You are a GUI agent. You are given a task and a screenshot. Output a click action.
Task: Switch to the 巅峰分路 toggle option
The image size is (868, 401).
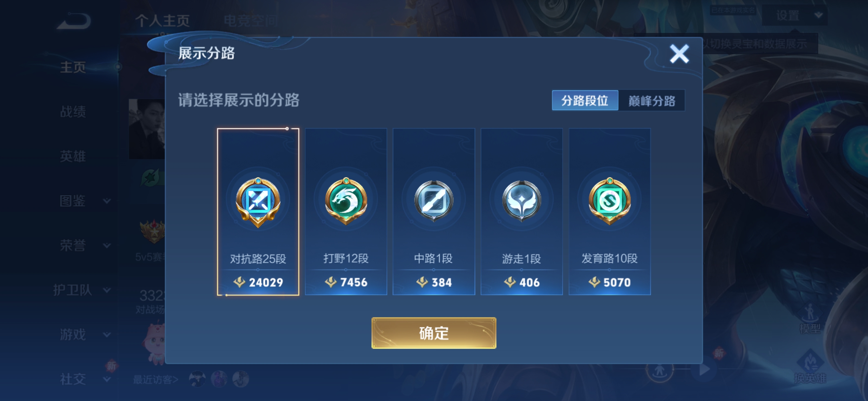click(652, 100)
